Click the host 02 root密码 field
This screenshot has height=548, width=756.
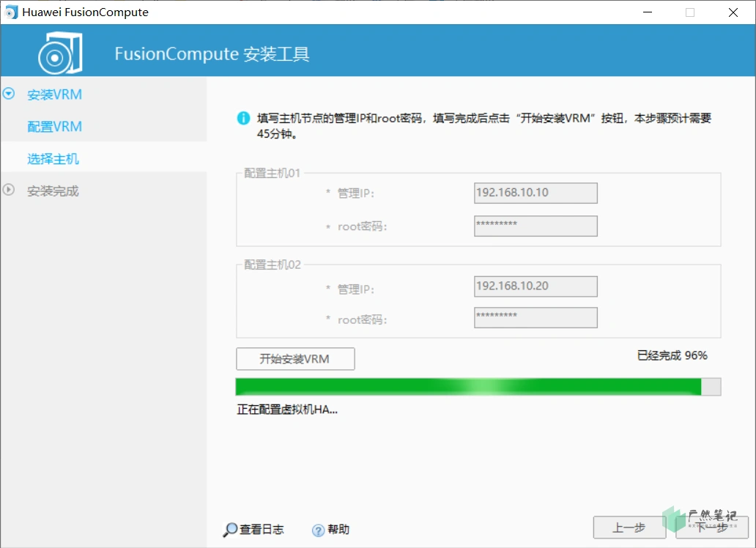(535, 317)
